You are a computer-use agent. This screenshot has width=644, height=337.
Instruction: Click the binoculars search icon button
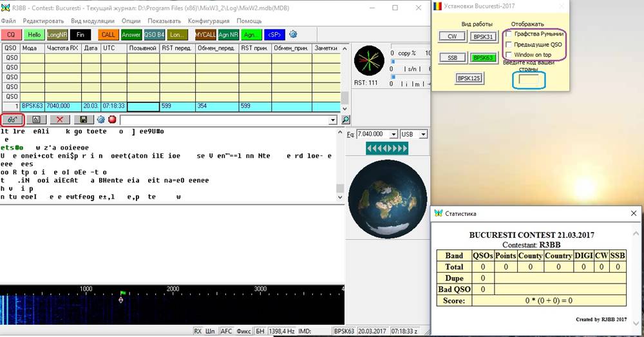coord(12,119)
